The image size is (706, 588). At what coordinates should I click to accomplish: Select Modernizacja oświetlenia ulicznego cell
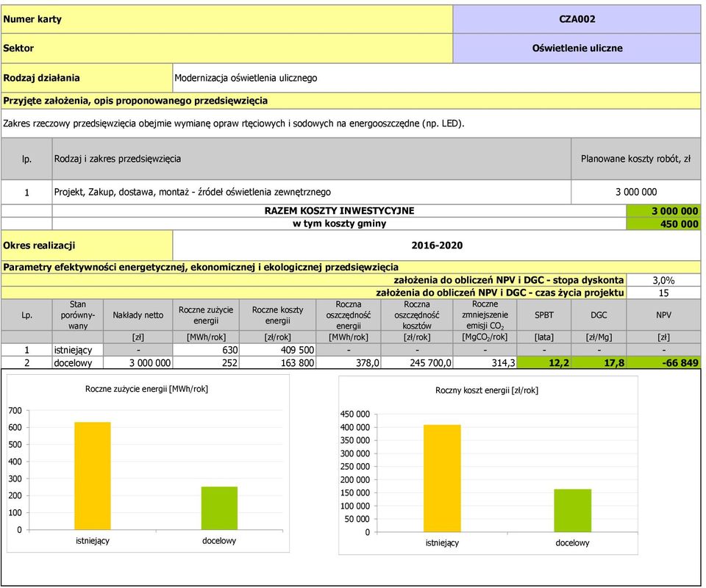(x=436, y=78)
